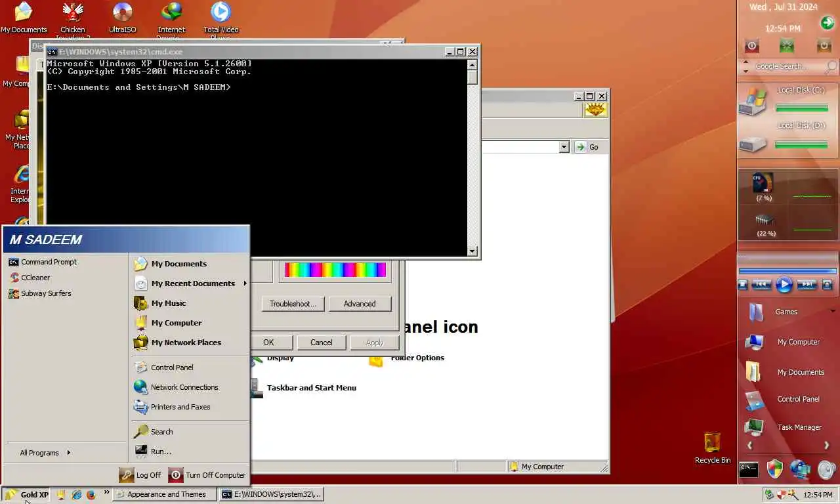840x504 pixels.
Task: Click the red power icon in the sidebar
Action: pyautogui.click(x=752, y=46)
